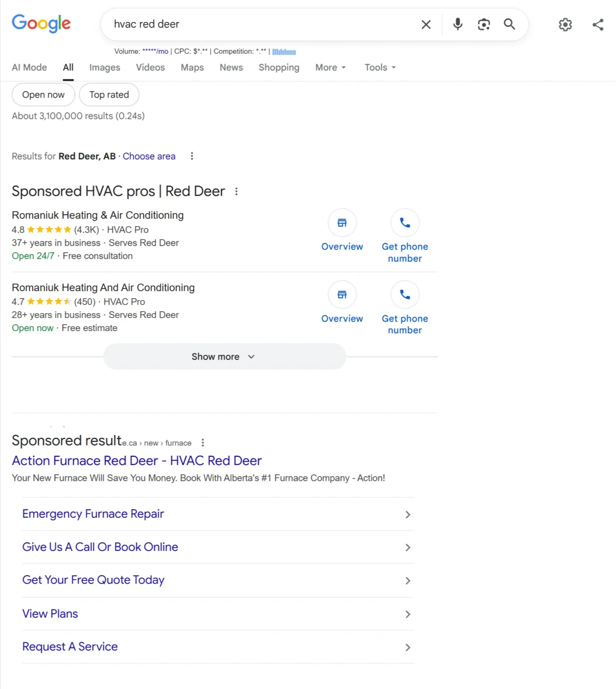Screen dimensions: 616x689
Task: Switch to the AI Mode tab
Action: point(29,67)
